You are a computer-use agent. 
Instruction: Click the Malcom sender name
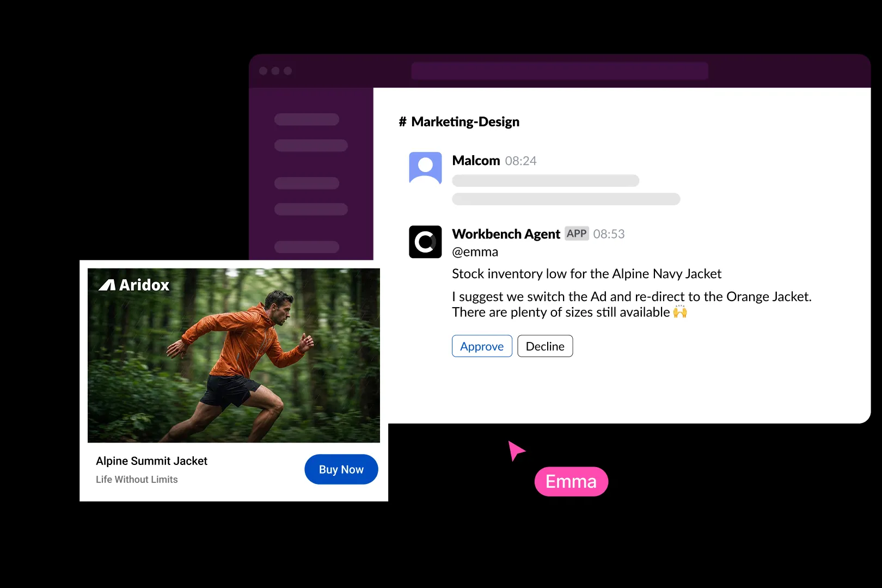click(476, 161)
